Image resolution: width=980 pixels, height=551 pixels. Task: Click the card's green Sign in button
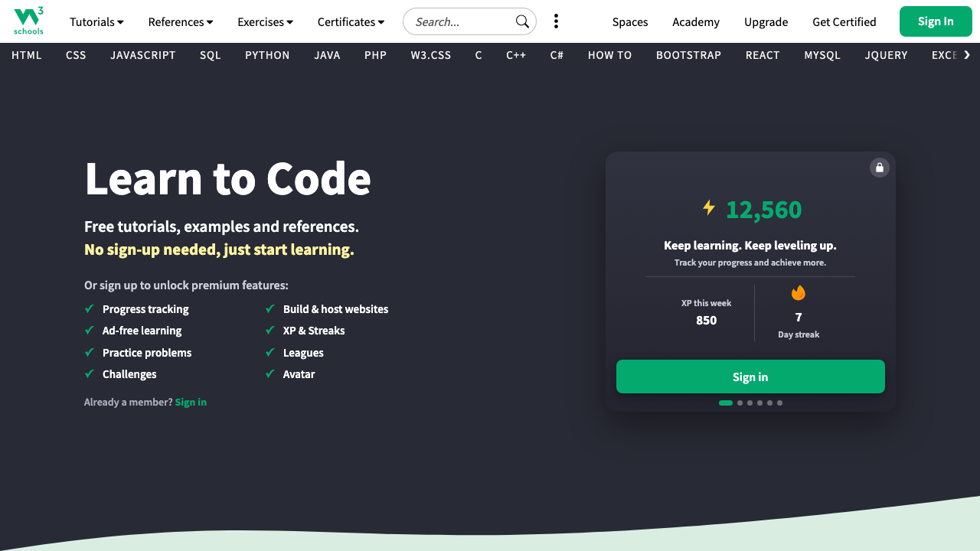point(750,377)
